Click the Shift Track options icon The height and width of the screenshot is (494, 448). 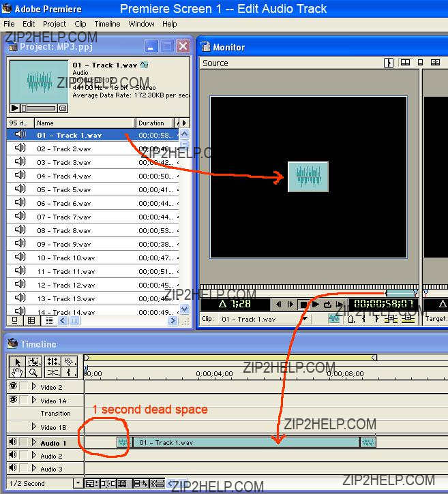(x=140, y=483)
